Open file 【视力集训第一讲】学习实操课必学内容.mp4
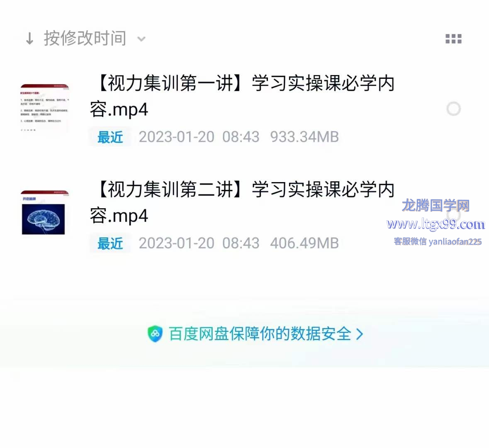 click(243, 96)
